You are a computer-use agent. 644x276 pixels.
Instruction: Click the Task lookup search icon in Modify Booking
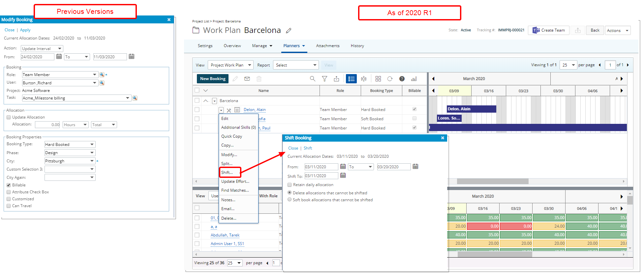click(135, 98)
